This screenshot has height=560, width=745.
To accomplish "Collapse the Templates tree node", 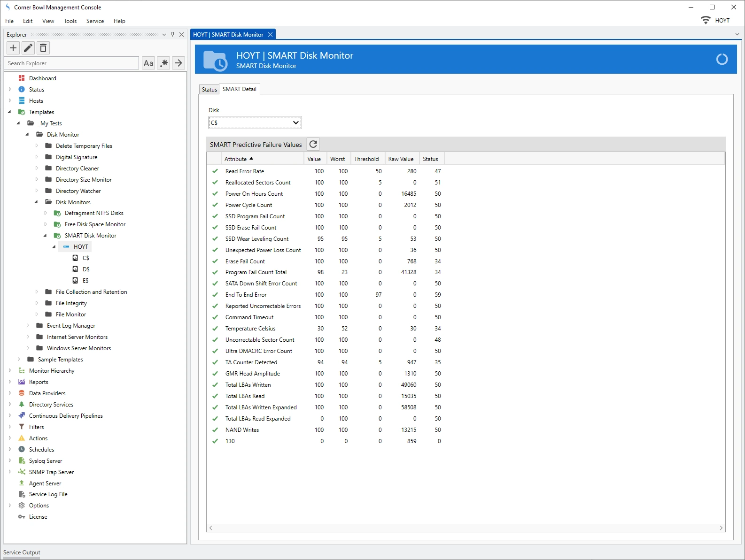I will click(9, 112).
